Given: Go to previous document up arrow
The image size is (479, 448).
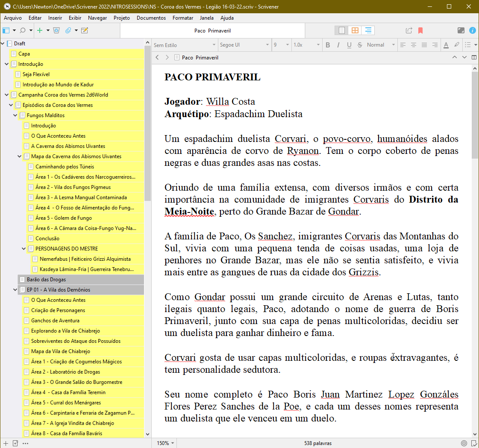Looking at the screenshot, I should 455,57.
